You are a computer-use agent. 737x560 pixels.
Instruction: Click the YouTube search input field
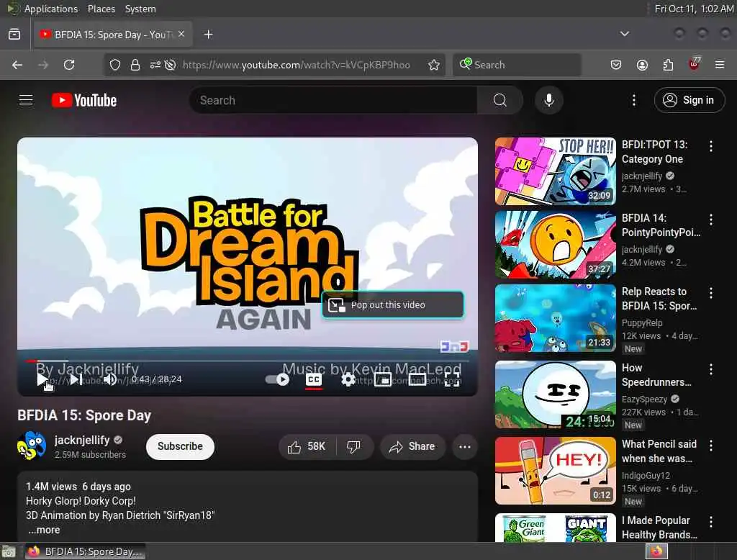[333, 100]
